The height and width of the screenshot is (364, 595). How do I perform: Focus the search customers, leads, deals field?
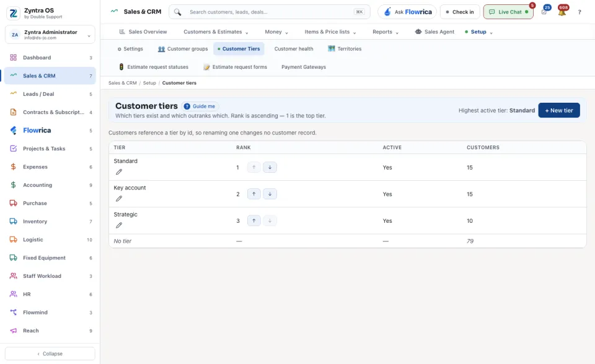click(270, 12)
